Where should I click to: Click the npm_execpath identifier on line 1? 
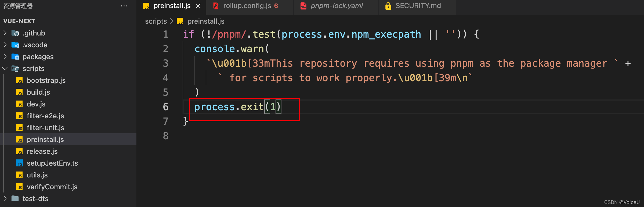point(386,34)
